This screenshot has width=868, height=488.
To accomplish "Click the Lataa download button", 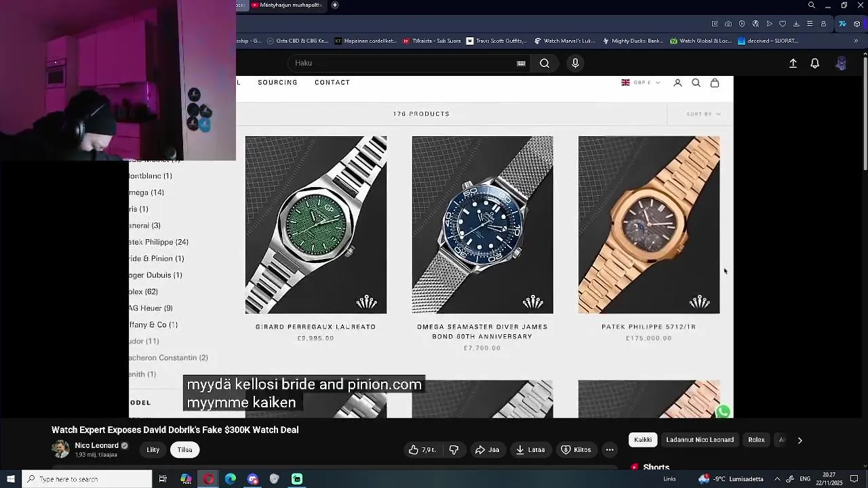I will tap(530, 449).
